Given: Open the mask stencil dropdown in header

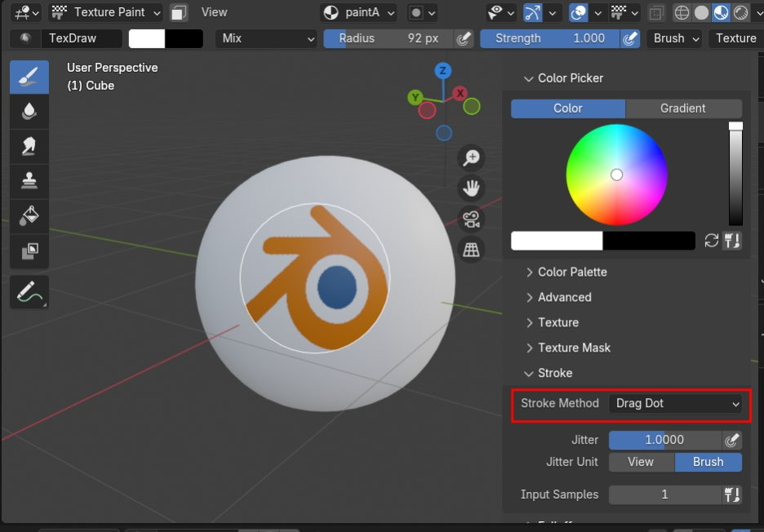Looking at the screenshot, I should [422, 13].
